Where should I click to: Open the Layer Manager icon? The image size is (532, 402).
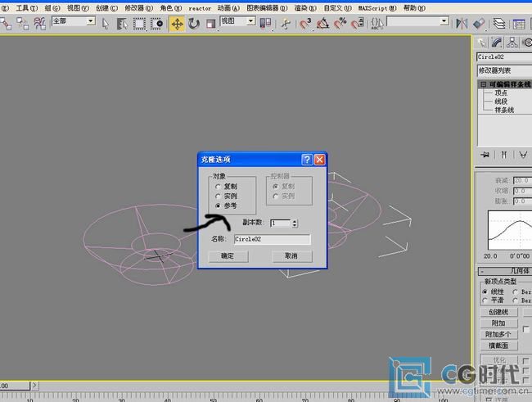click(x=499, y=24)
